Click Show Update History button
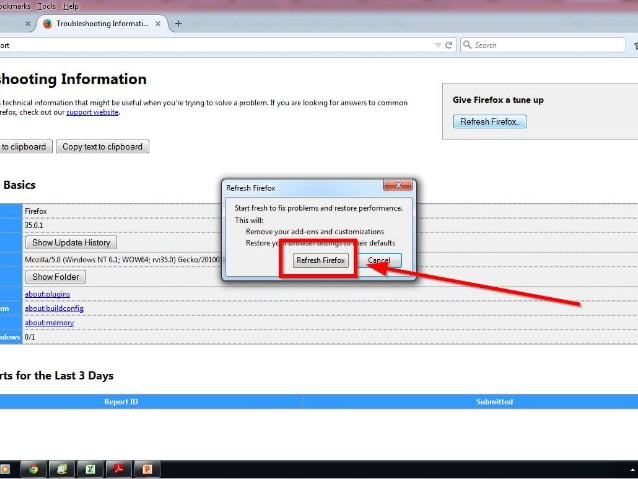Viewport: 638px width, 479px height. tap(71, 243)
